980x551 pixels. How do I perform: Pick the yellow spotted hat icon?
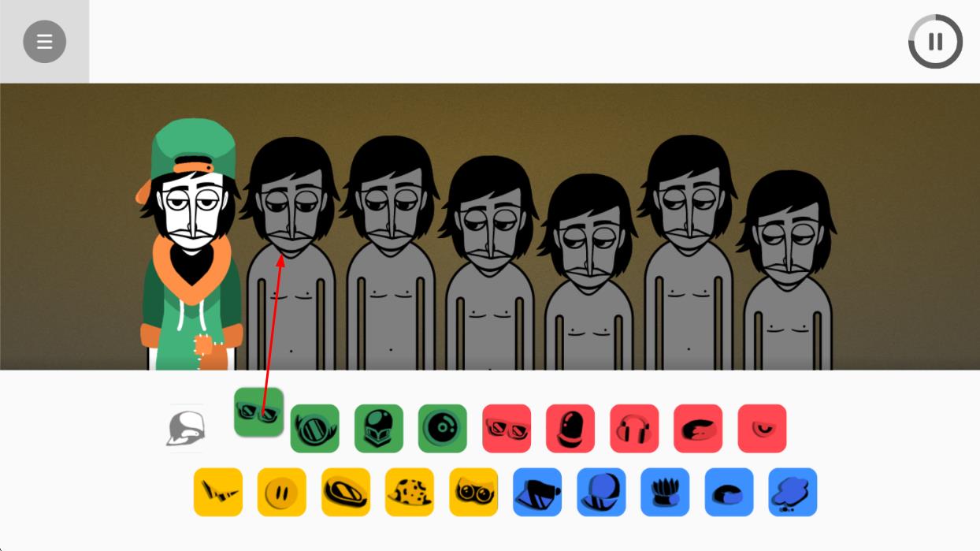tap(410, 493)
